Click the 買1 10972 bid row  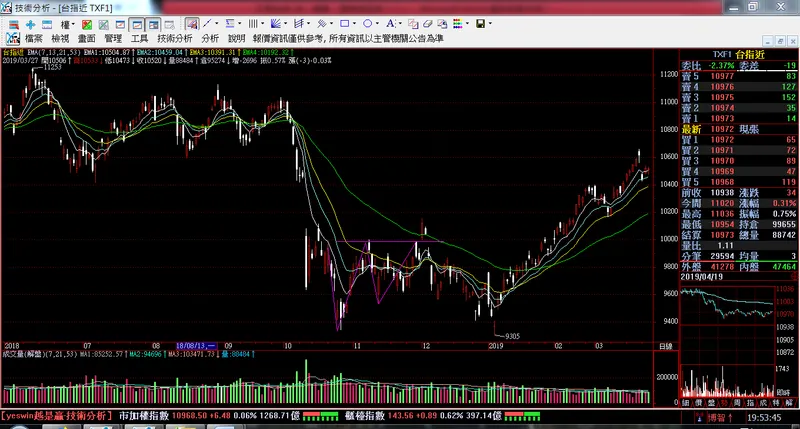click(739, 139)
